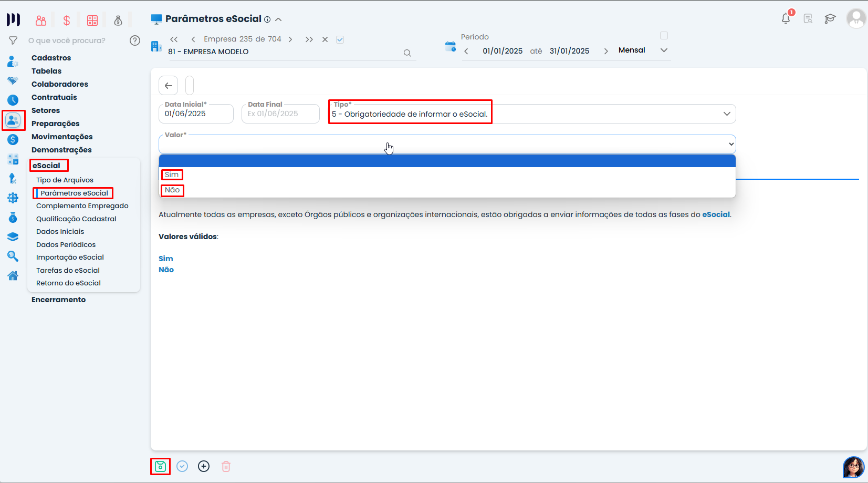Click the back arrow button
This screenshot has height=483, width=868.
169,85
